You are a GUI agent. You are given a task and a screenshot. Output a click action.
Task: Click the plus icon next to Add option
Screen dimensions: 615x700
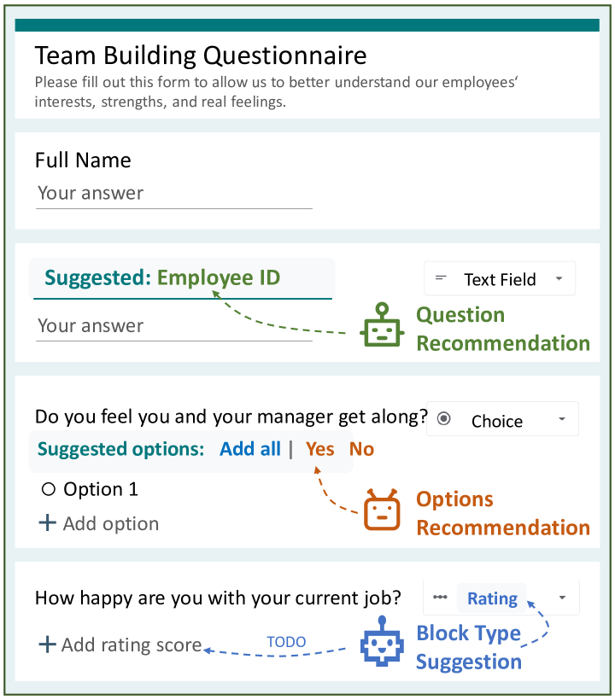coord(48,522)
